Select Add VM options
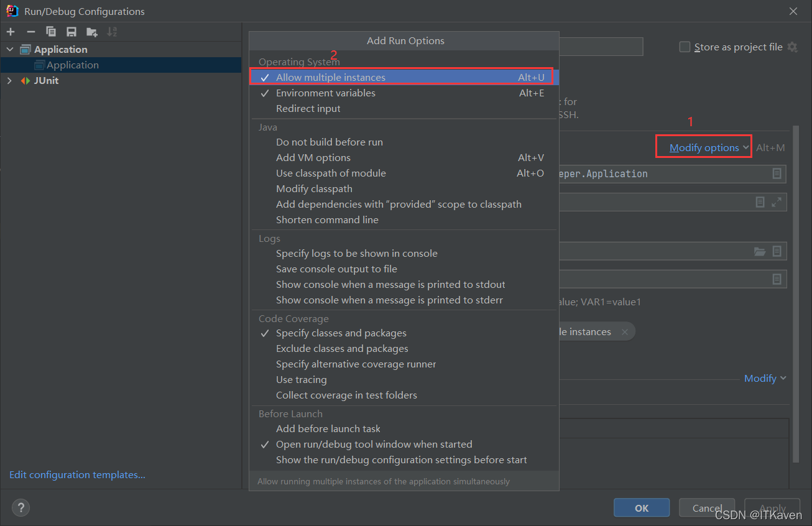This screenshot has width=812, height=526. 404,158
